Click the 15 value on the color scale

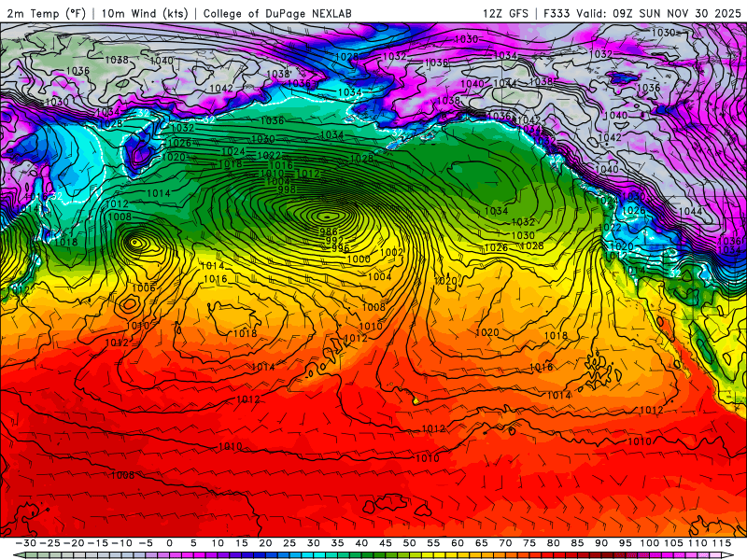(242, 543)
